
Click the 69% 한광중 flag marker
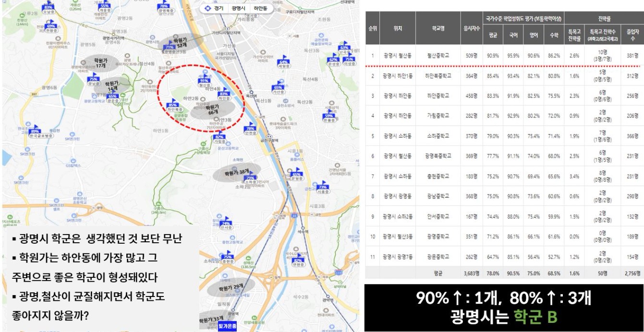[51, 26]
